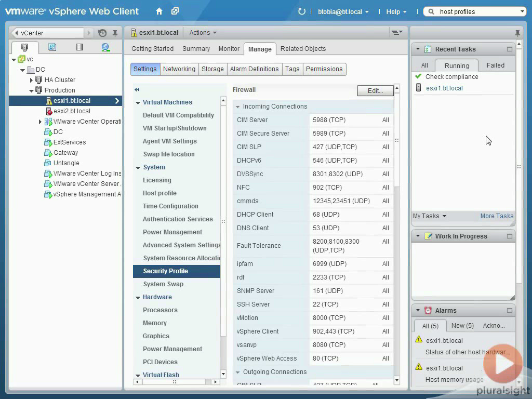This screenshot has height=399, width=532.
Task: Click the Alarms panel alarm-clock icon
Action: coord(428,311)
